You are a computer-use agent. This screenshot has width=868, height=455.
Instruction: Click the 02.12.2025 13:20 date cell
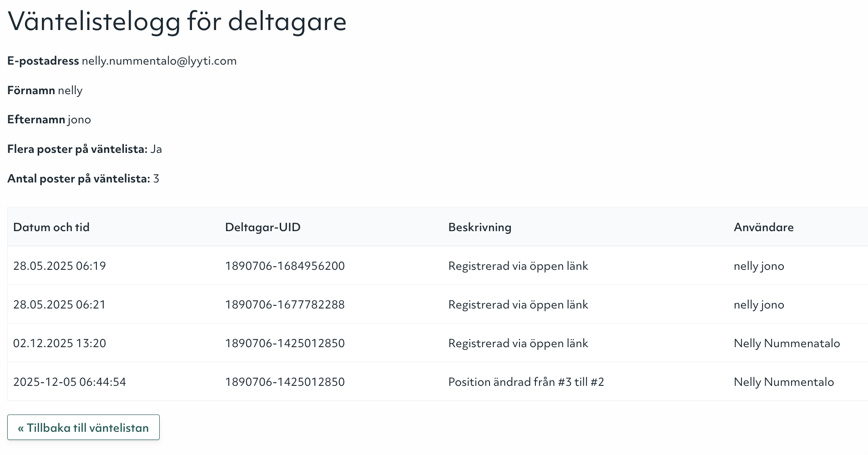point(60,343)
